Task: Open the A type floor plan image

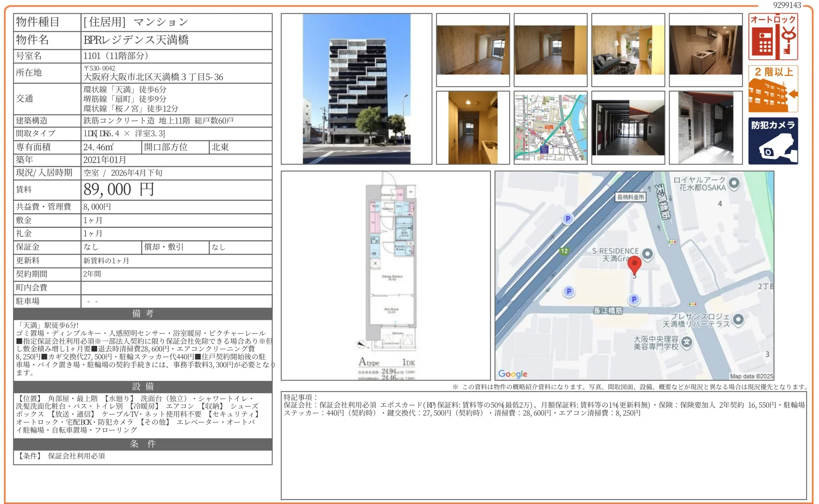Action: [x=386, y=276]
